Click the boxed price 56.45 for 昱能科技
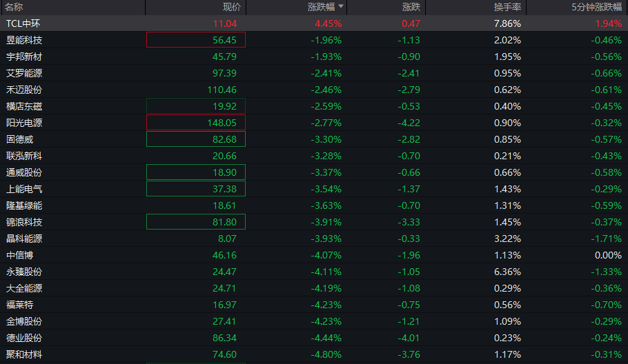The height and width of the screenshot is (364, 628). pos(196,40)
